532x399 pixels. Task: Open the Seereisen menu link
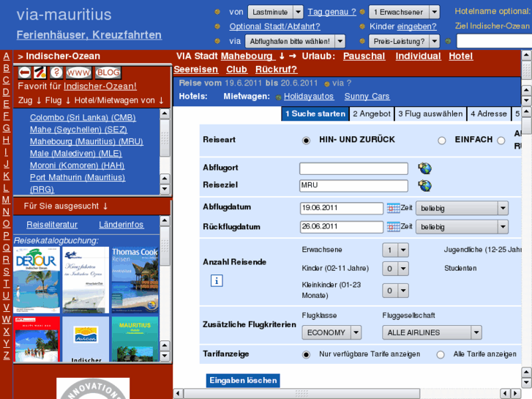pos(196,70)
